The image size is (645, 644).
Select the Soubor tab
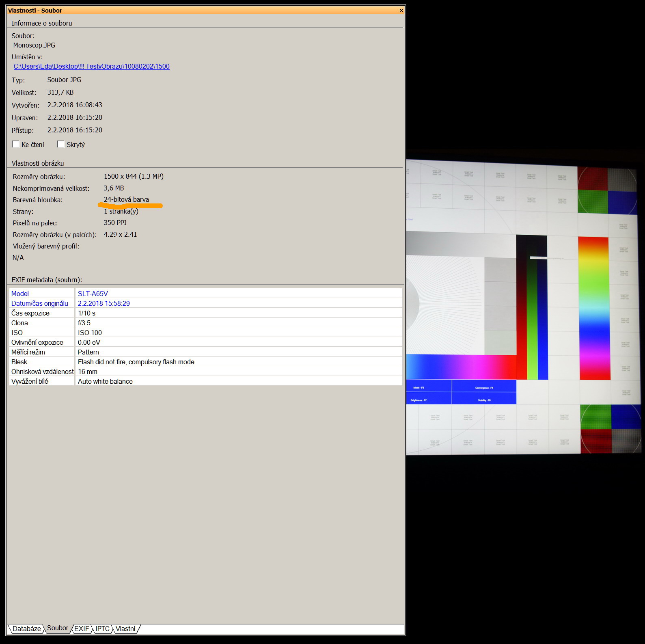[x=58, y=628]
